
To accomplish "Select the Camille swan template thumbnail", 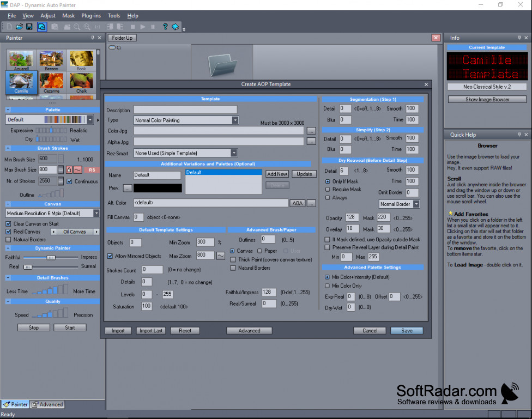I will click(x=21, y=82).
